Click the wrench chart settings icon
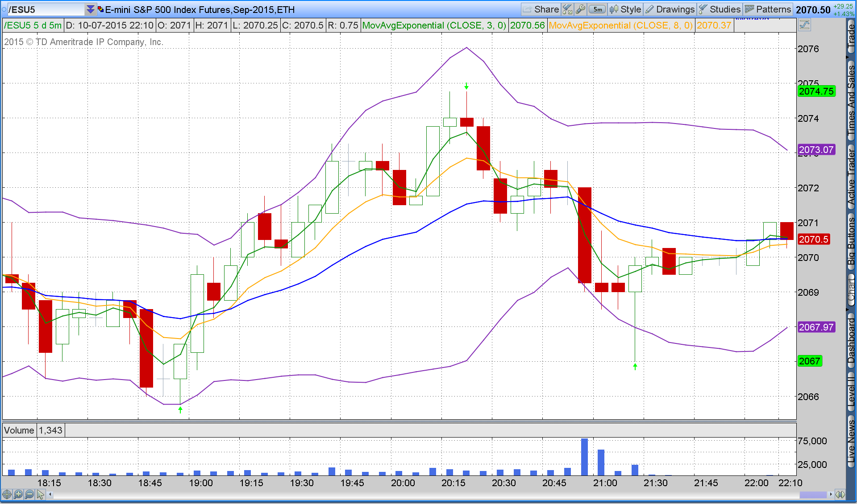The image size is (857, 504). pos(580,9)
